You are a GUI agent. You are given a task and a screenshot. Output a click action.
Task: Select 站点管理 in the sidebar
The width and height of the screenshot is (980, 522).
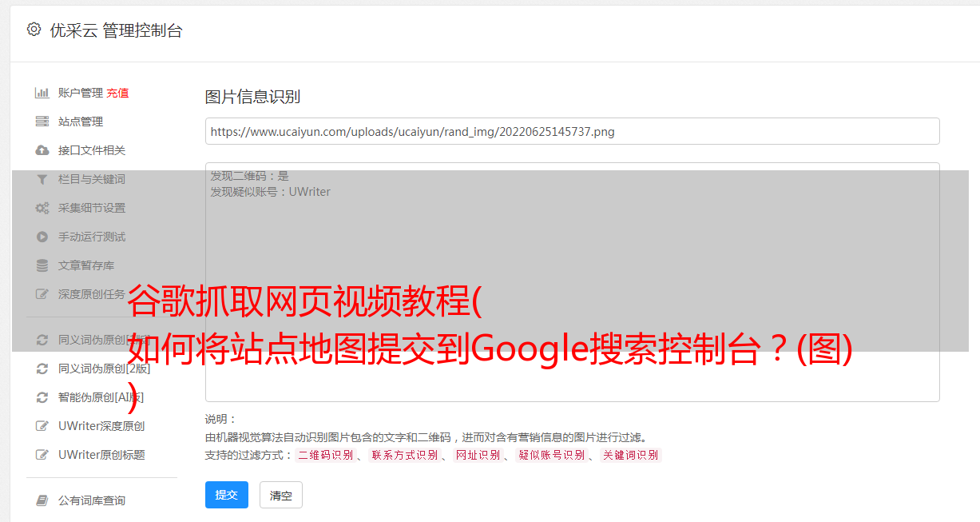pos(81,122)
